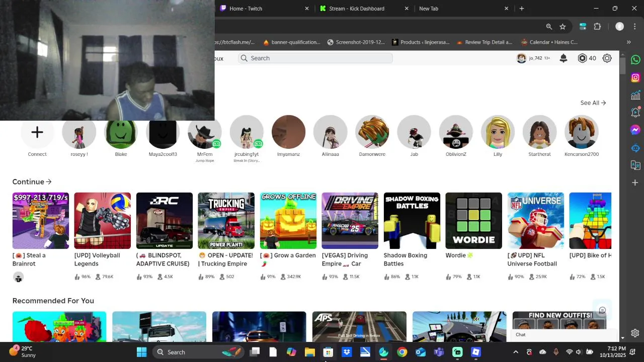644x362 pixels.
Task: Open MrFern friend avatar
Action: point(204,132)
